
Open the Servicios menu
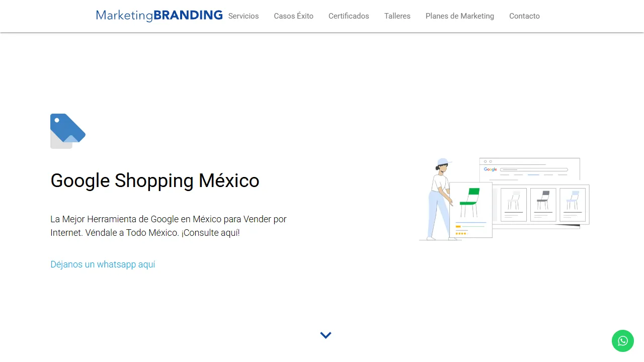pos(243,16)
